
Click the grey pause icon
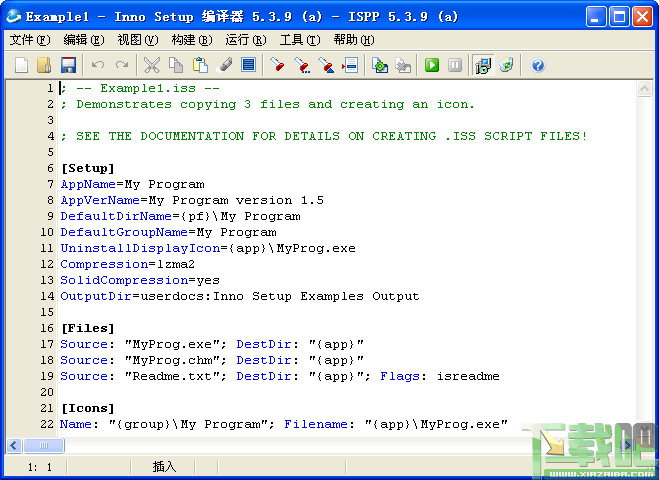455,65
